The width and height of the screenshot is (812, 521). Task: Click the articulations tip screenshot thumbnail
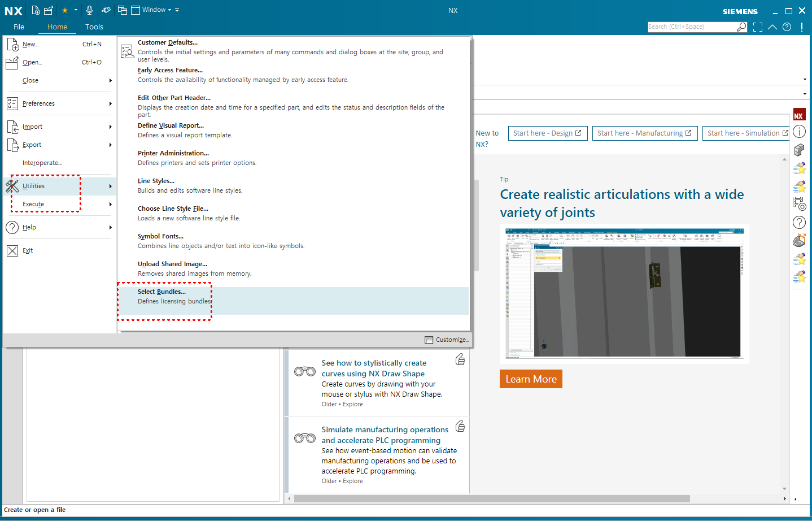(624, 293)
